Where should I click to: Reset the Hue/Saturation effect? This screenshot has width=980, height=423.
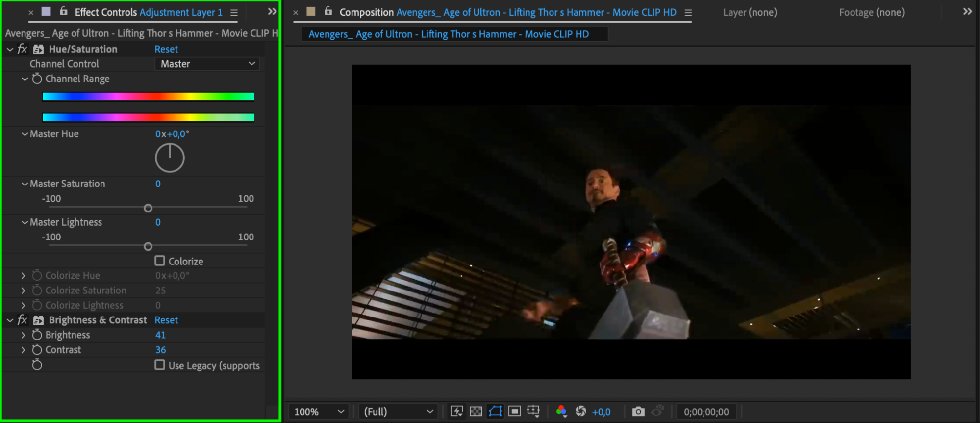click(x=166, y=49)
